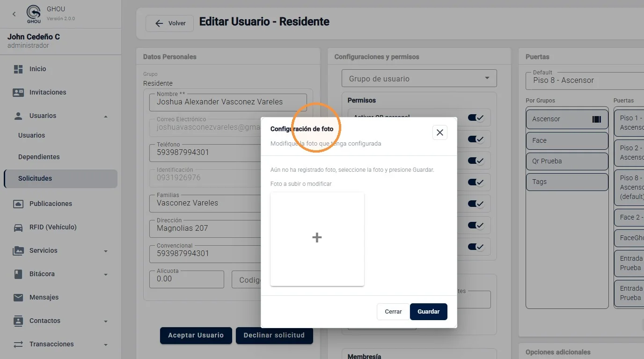Expand the Servicios menu arrow
Viewport: 644px width, 359px height.
click(106, 251)
